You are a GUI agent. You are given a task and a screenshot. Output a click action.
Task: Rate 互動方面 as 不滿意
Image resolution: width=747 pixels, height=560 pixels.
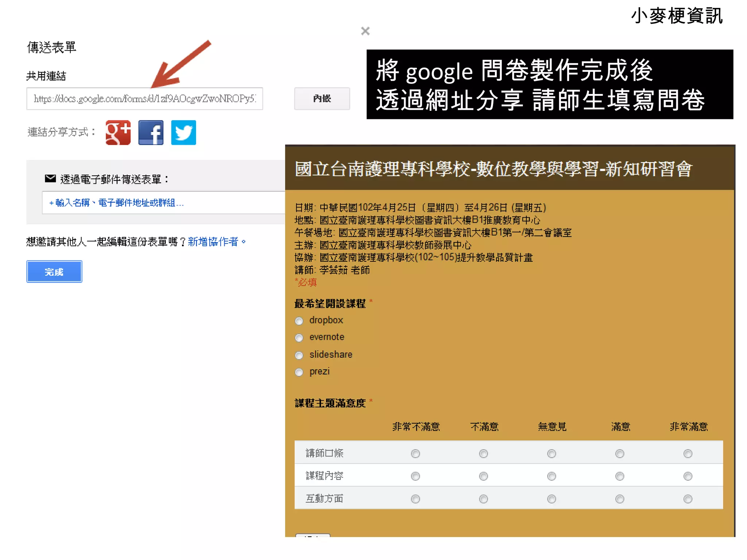tap(484, 499)
